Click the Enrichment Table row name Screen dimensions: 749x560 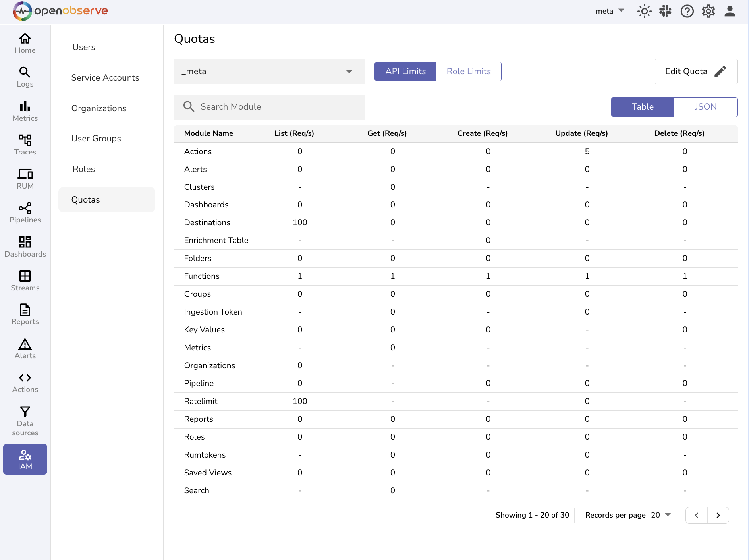[x=216, y=240]
